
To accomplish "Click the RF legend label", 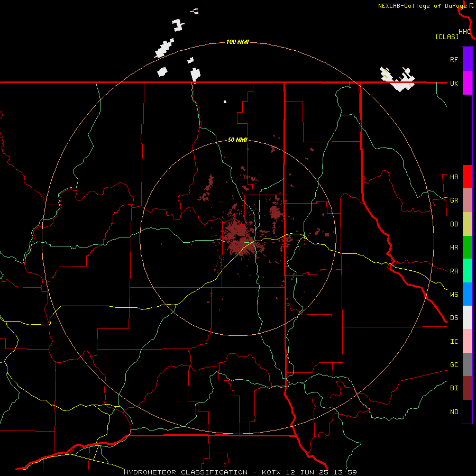I will (454, 59).
